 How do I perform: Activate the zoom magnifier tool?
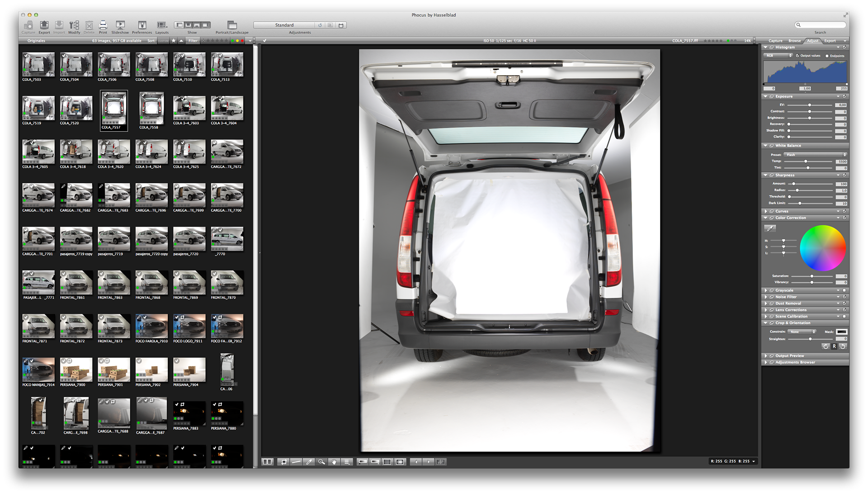(x=321, y=462)
